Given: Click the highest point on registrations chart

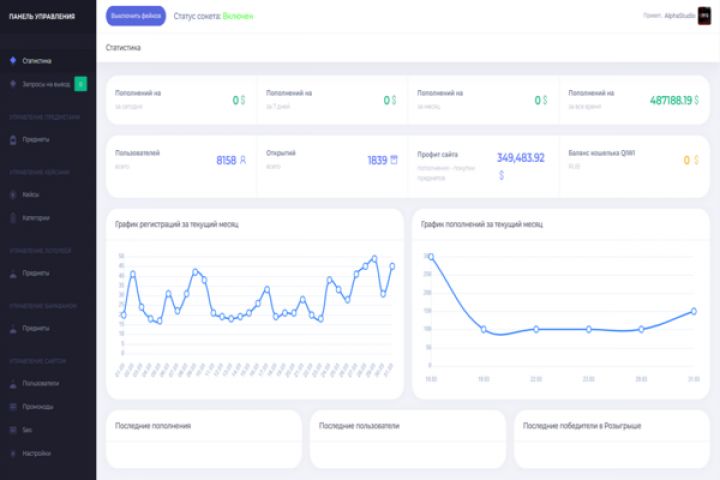Looking at the screenshot, I should (x=374, y=259).
